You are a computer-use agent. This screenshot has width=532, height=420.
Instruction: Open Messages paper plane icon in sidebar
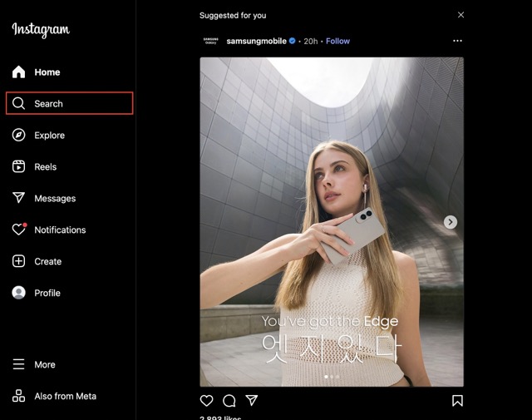(18, 198)
